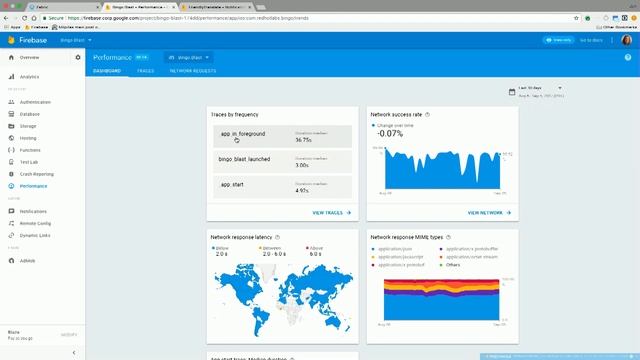The width and height of the screenshot is (640, 360).
Task: Click the View Traces link
Action: pos(331,213)
